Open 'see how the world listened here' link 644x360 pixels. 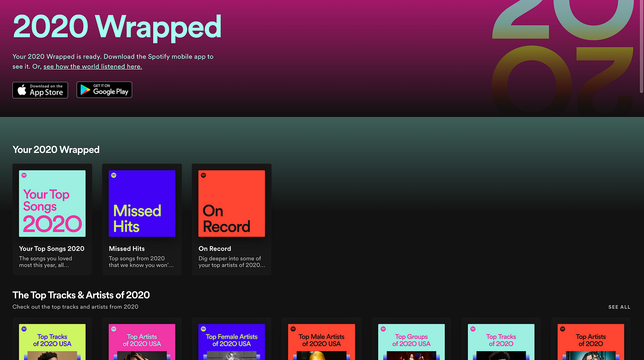(92, 67)
